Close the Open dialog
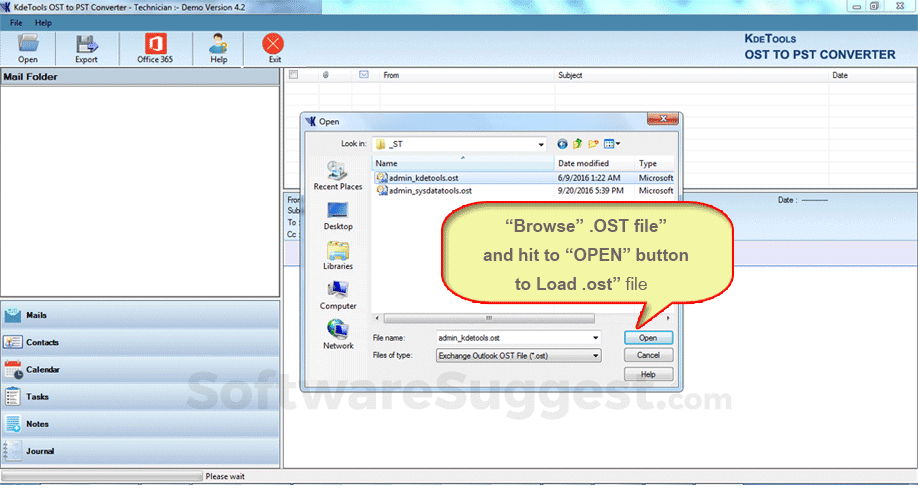The image size is (918, 489). pyautogui.click(x=663, y=119)
